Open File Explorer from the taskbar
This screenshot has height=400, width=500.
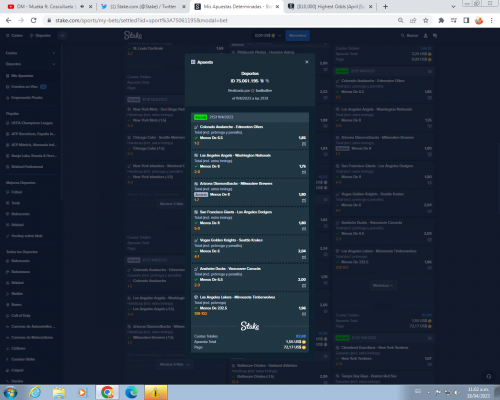(x=59, y=392)
